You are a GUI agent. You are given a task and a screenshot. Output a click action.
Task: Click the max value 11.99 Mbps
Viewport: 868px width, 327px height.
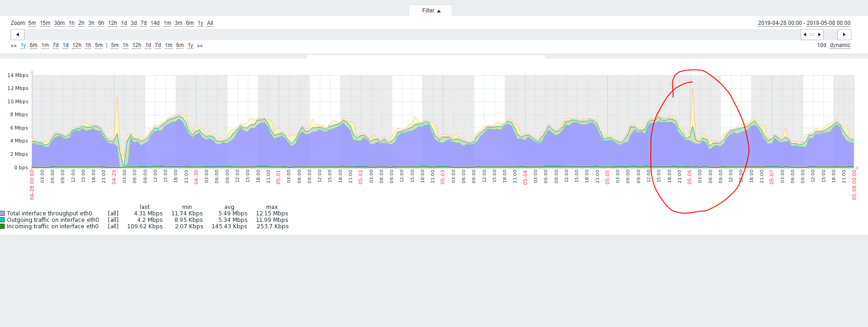coord(272,220)
